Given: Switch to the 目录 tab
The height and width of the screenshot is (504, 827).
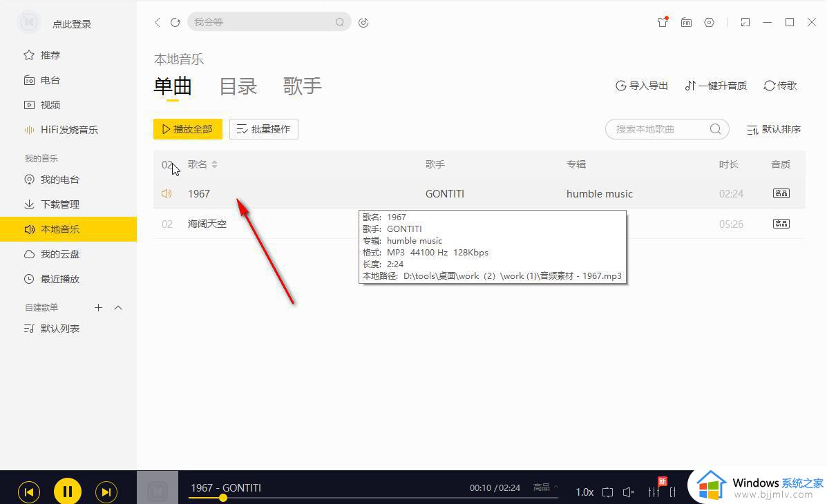Looking at the screenshot, I should click(238, 86).
